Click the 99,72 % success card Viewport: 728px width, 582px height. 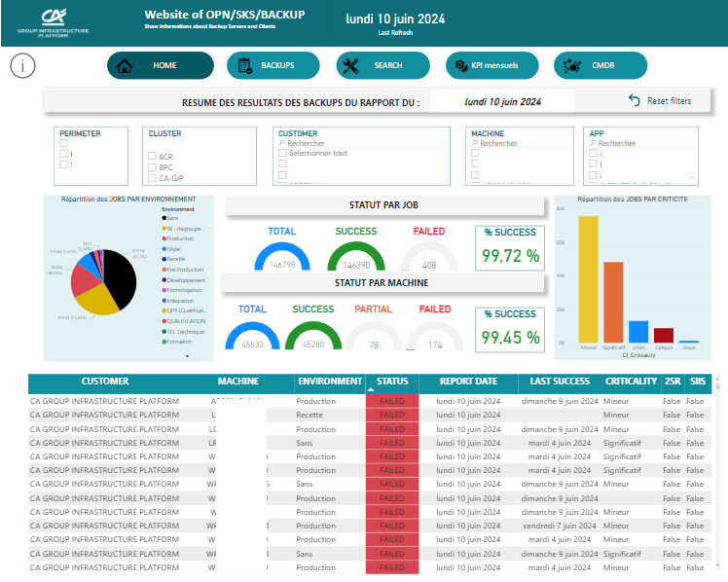pyautogui.click(x=510, y=248)
